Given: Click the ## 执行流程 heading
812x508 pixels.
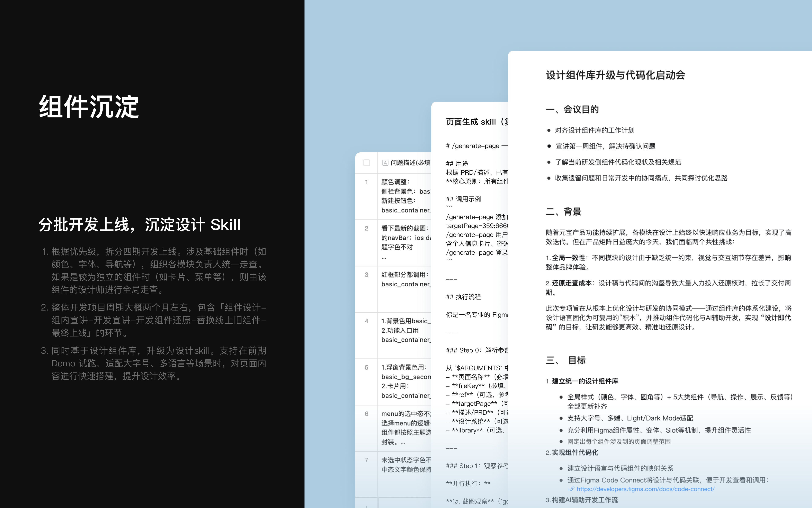Looking at the screenshot, I should point(463,297).
